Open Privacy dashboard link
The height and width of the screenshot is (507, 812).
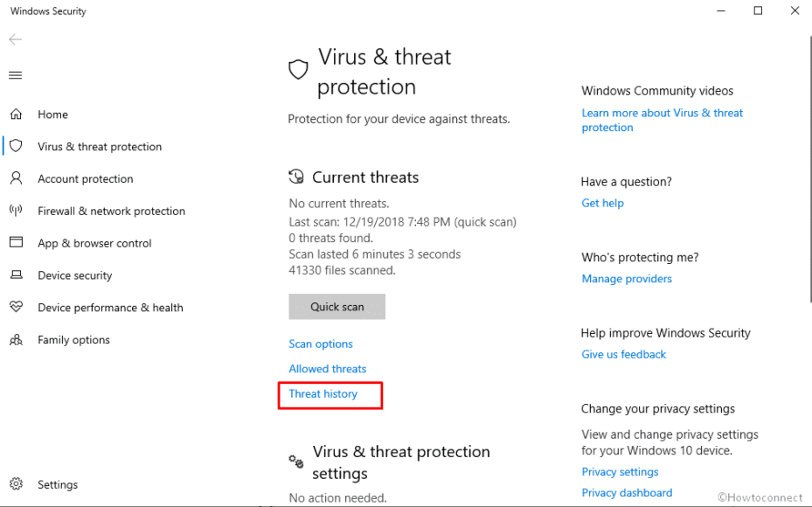(x=627, y=492)
